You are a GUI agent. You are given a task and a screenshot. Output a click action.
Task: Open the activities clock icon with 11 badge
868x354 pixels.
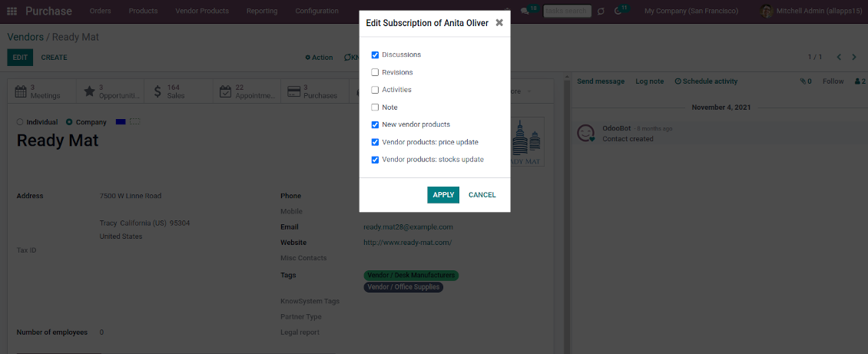pyautogui.click(x=618, y=12)
